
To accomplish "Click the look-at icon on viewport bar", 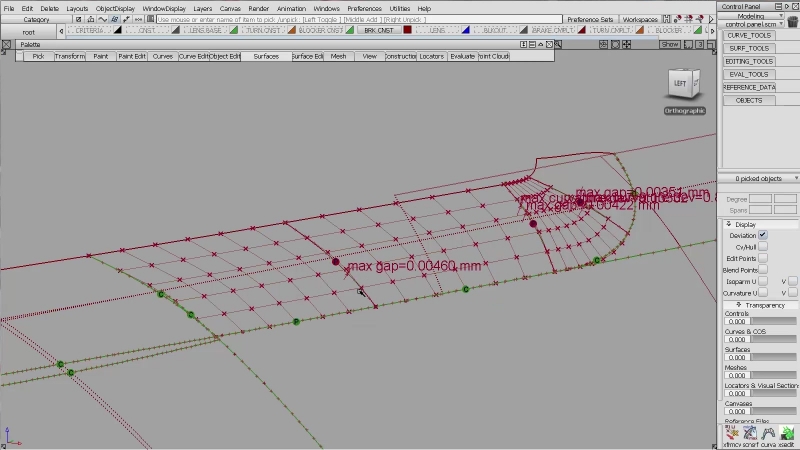I will point(604,44).
